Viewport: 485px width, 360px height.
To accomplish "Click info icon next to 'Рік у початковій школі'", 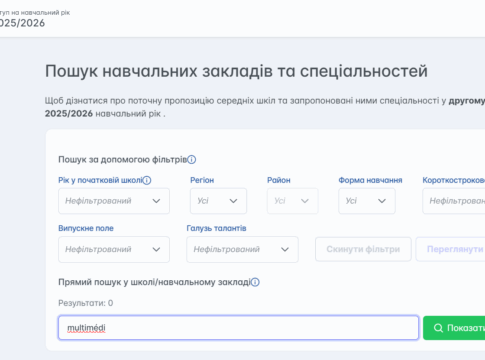I will (147, 180).
